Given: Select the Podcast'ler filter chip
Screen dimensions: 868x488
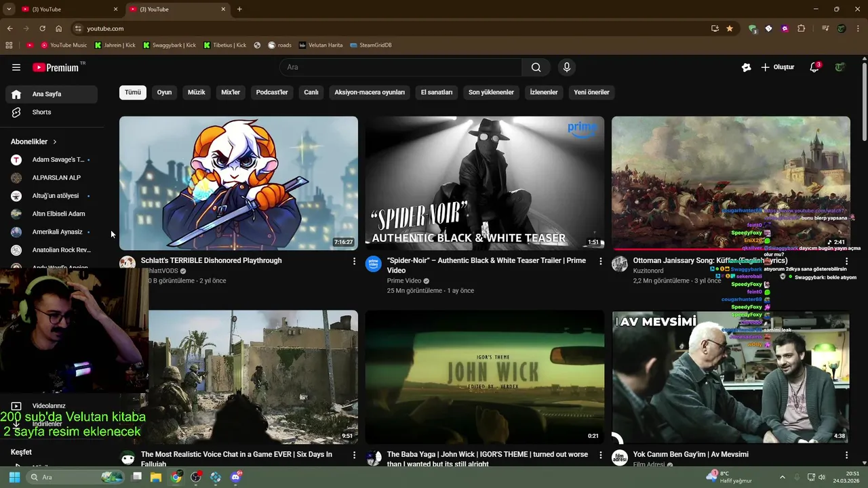Looking at the screenshot, I should coord(272,92).
